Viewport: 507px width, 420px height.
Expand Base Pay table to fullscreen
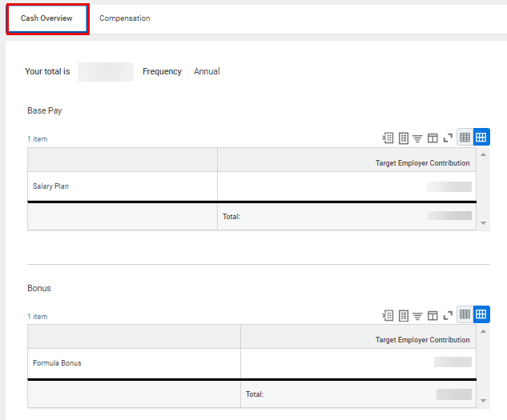pyautogui.click(x=448, y=138)
